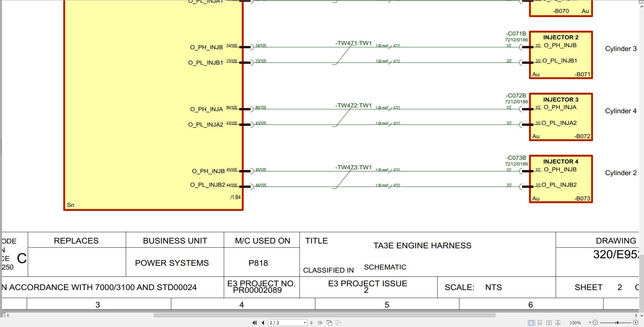Return to the previous view
Viewport: 644px width, 327px height.
pos(329,323)
